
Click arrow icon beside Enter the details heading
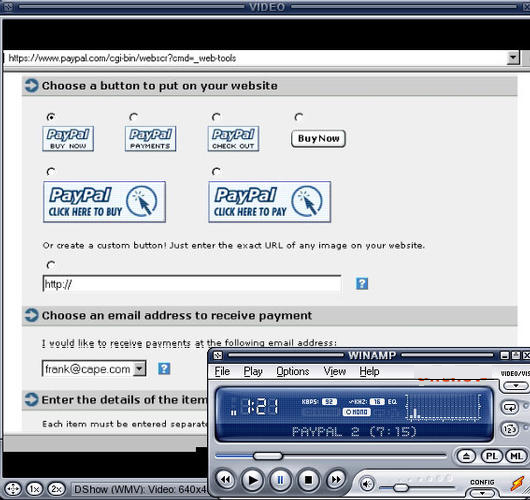tap(32, 400)
